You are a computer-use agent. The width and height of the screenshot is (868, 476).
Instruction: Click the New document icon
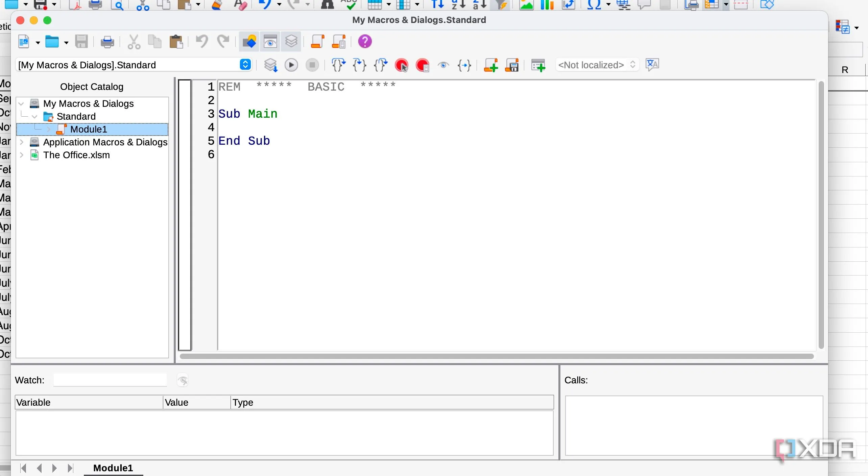click(24, 42)
